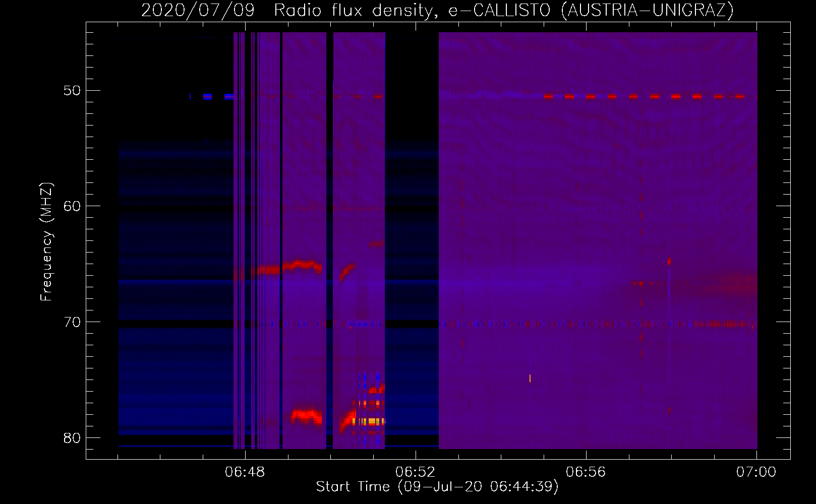Image resolution: width=816 pixels, height=504 pixels.
Task: Click the plot title with e-CALLISTO AUSTRIA-UNIGRAZ
Action: coord(437,10)
